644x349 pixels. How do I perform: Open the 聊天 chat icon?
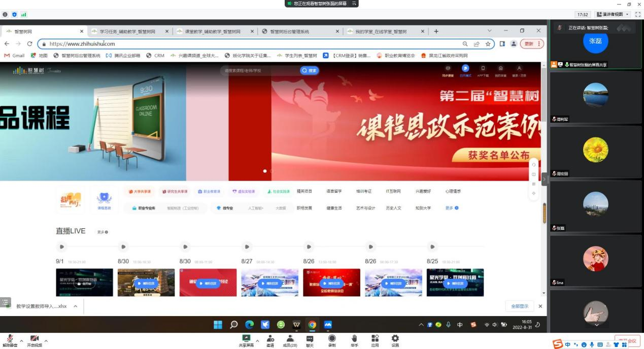tap(310, 338)
